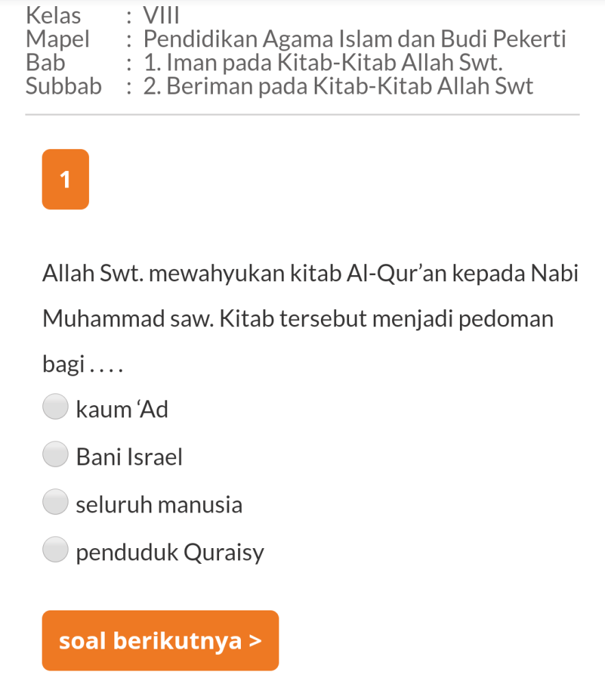Click the 'Bab' header label

pos(45,63)
